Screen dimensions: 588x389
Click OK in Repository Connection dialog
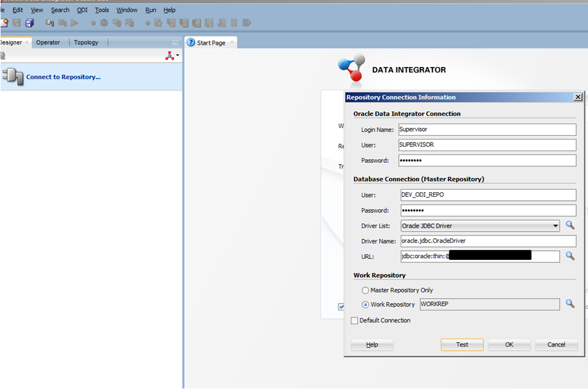[x=509, y=345]
